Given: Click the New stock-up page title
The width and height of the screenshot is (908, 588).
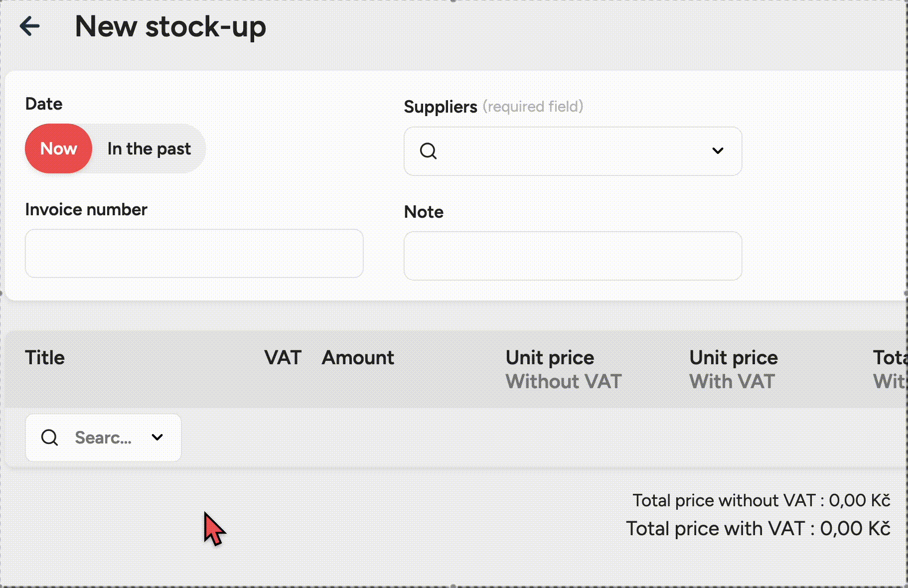Looking at the screenshot, I should click(x=170, y=26).
